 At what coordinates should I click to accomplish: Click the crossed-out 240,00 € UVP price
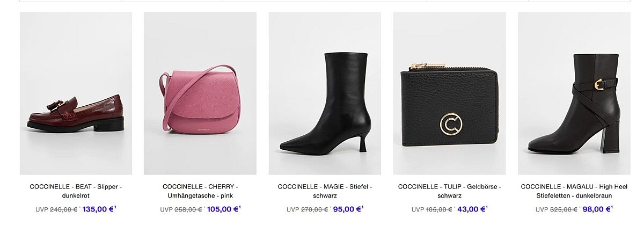coord(64,210)
